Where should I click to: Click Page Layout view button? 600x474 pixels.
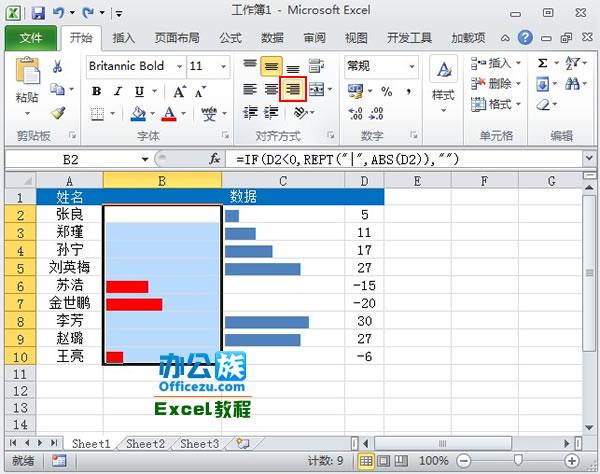(x=384, y=461)
